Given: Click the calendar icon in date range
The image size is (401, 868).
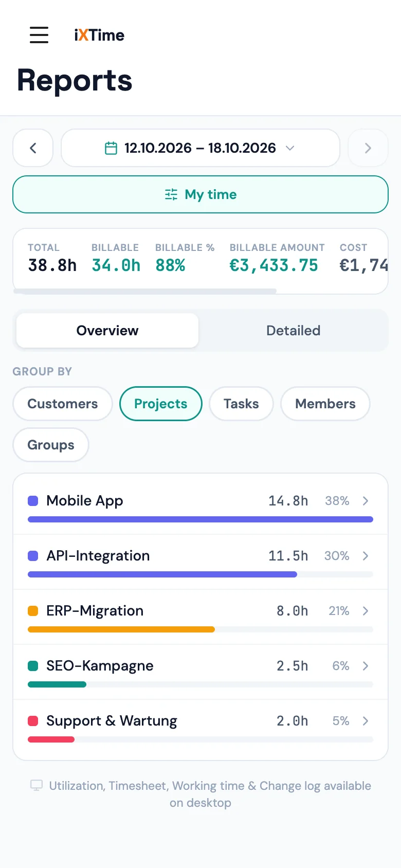Looking at the screenshot, I should 111,148.
